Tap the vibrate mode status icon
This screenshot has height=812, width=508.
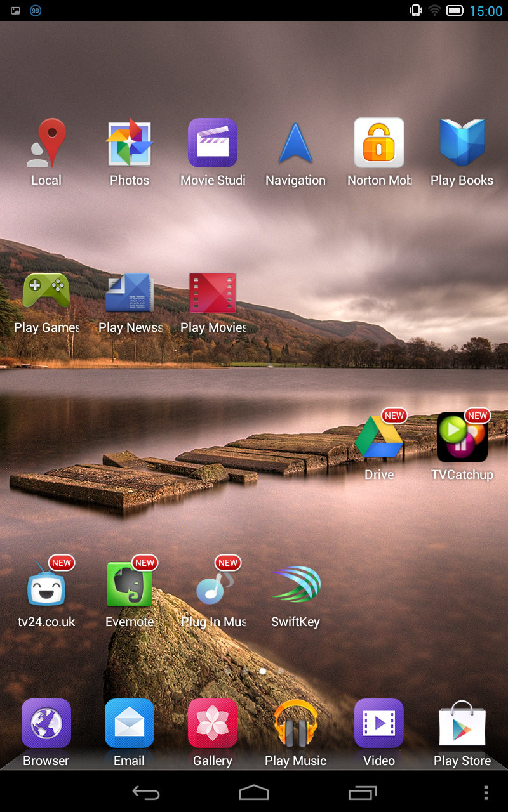[x=416, y=11]
